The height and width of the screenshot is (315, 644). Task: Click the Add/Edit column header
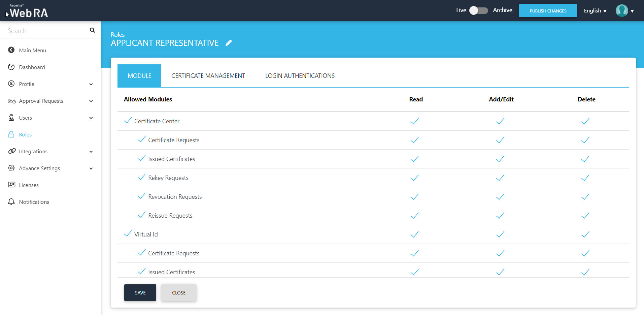tap(501, 99)
